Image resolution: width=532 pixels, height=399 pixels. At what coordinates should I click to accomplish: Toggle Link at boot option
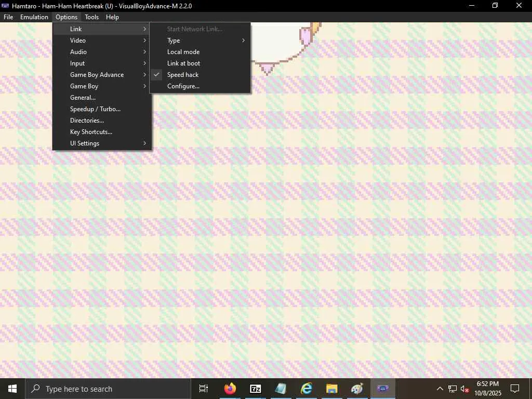[x=200, y=63]
